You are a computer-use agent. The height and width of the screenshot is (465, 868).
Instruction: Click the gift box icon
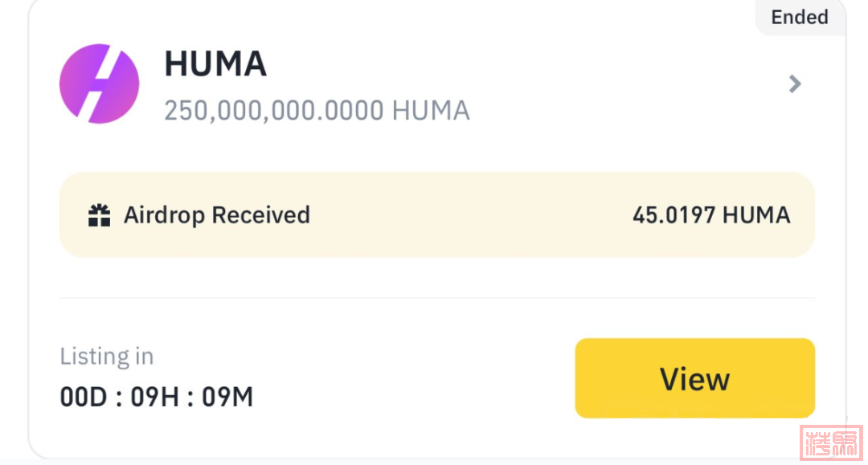99,215
